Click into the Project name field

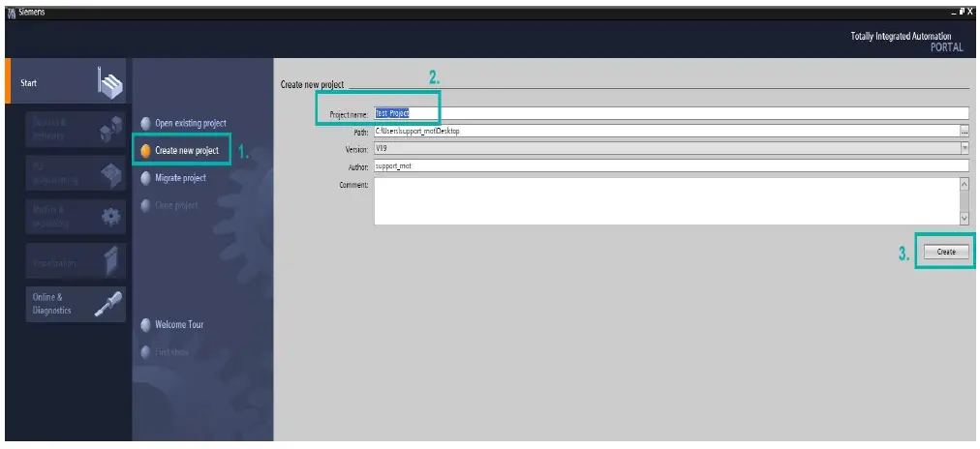pos(671,113)
